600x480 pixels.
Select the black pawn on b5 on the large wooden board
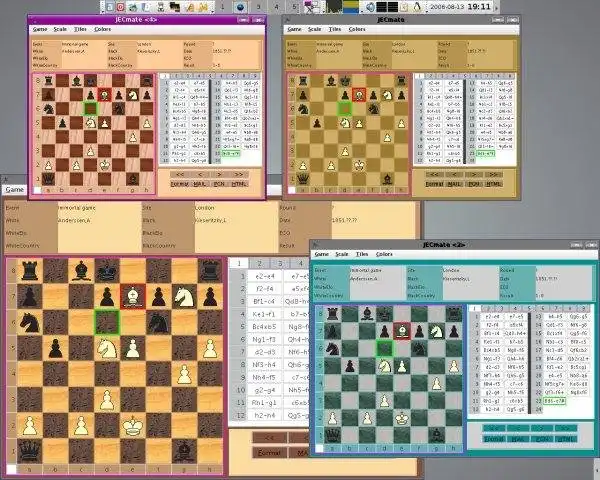pos(55,348)
